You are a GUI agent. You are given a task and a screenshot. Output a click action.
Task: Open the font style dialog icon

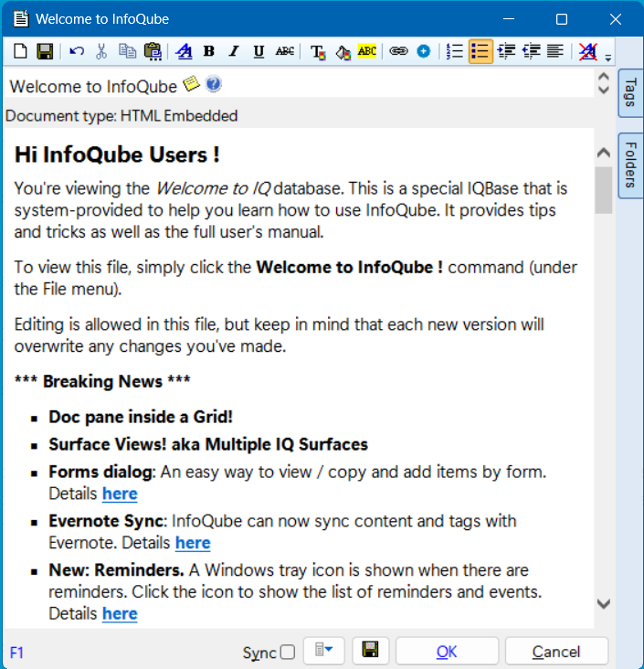tap(185, 51)
